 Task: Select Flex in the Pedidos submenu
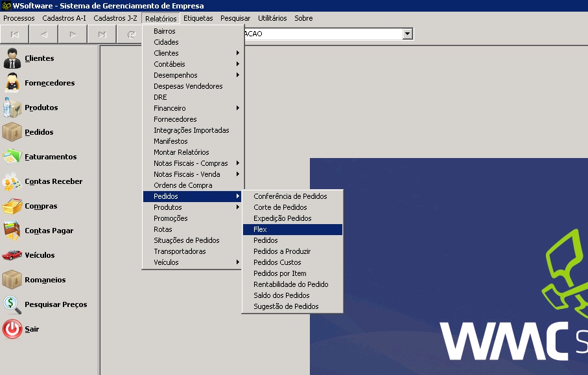pyautogui.click(x=292, y=229)
